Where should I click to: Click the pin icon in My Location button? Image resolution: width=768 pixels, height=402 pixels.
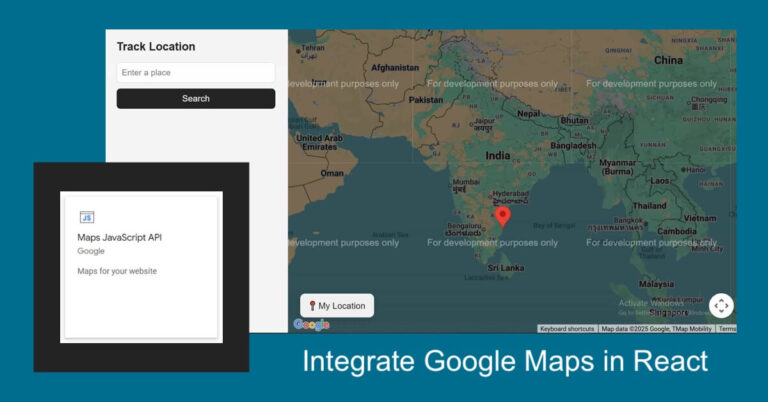pos(312,306)
